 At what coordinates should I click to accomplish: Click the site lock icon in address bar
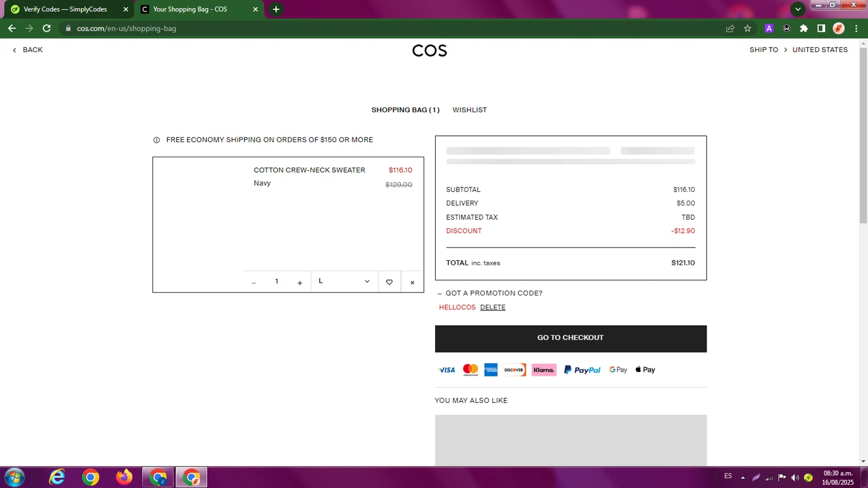[68, 28]
